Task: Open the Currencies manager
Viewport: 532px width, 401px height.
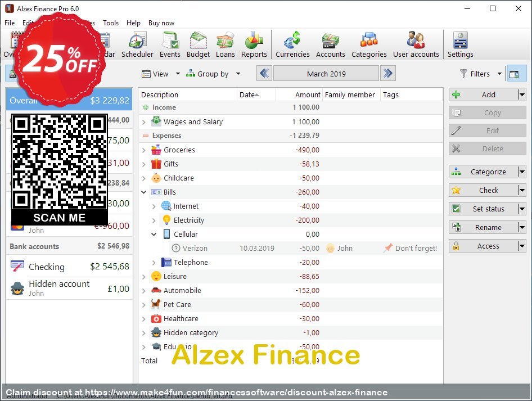Action: (x=292, y=45)
